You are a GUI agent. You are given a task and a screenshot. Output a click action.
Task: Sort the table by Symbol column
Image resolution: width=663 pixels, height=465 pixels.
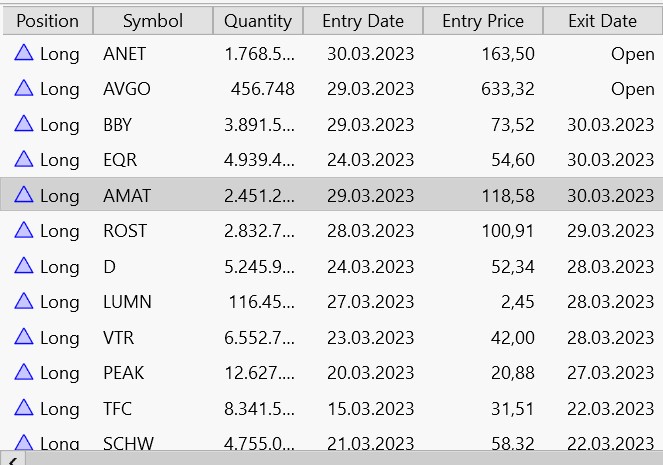pos(153,21)
